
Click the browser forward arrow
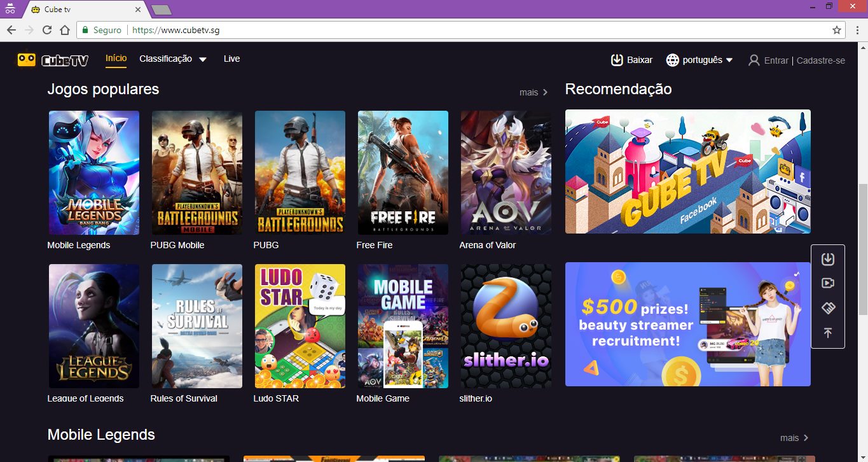coord(29,30)
